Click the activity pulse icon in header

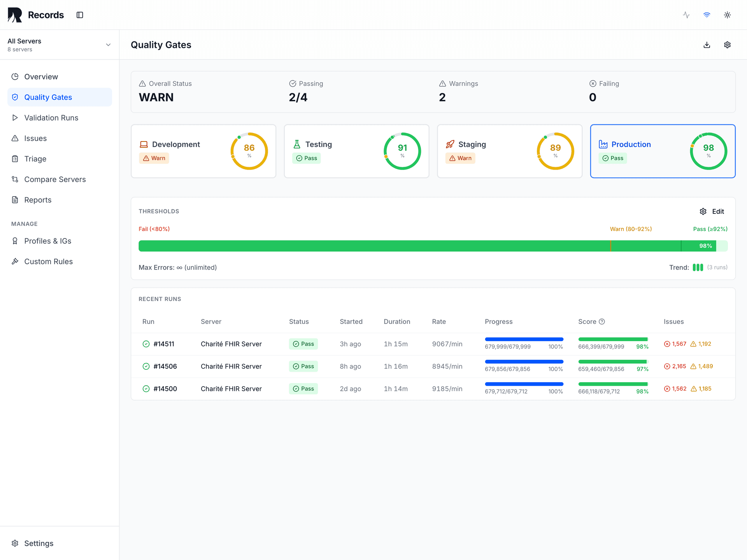[x=686, y=15]
